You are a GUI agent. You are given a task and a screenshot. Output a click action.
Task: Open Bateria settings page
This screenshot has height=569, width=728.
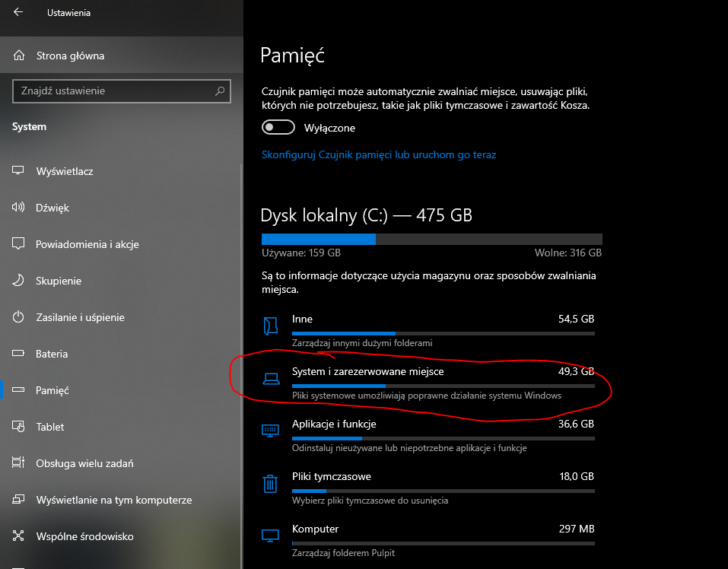121,354
